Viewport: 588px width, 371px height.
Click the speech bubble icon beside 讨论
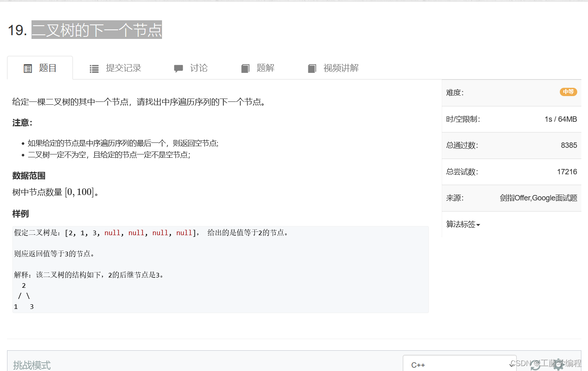coord(178,68)
